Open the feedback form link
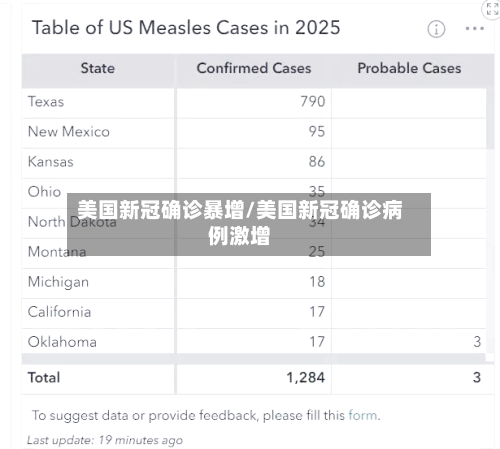This screenshot has width=500, height=449. tap(363, 415)
